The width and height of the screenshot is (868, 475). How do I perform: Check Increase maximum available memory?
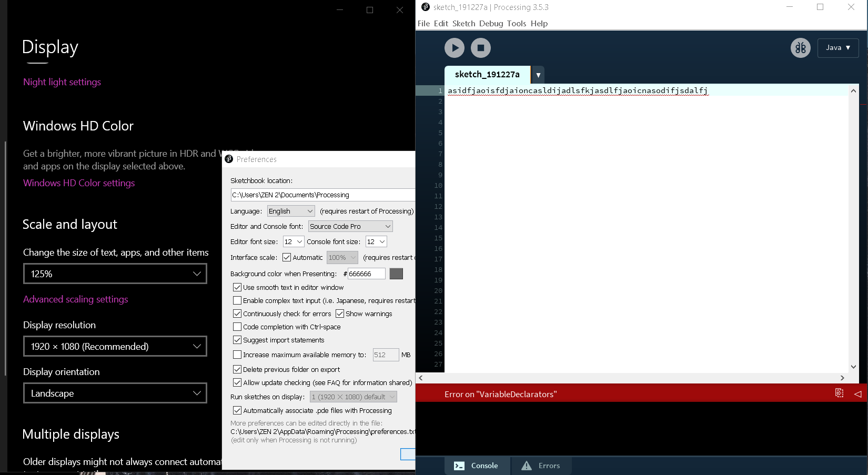237,355
